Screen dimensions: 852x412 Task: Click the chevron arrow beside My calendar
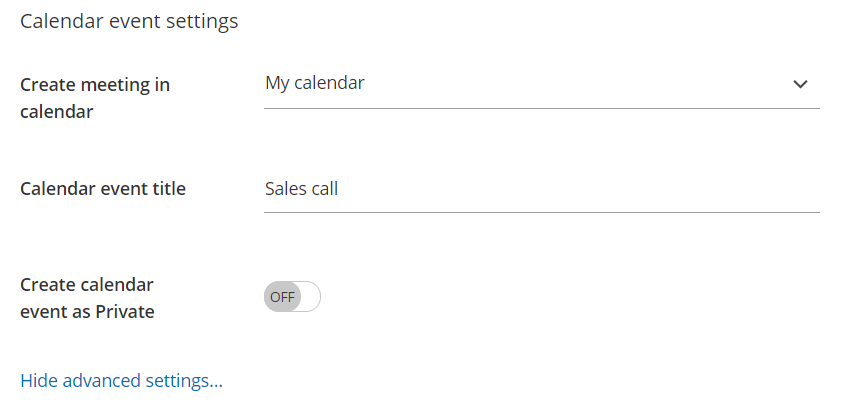800,84
